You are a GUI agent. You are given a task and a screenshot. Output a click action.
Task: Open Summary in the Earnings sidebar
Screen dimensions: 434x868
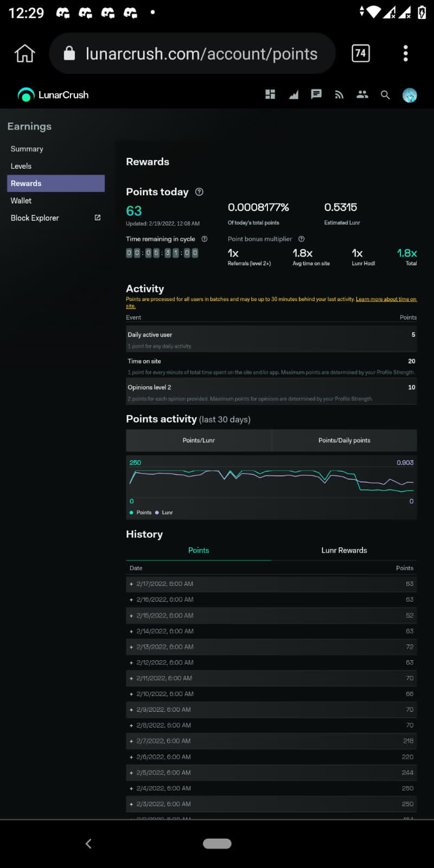pos(27,149)
